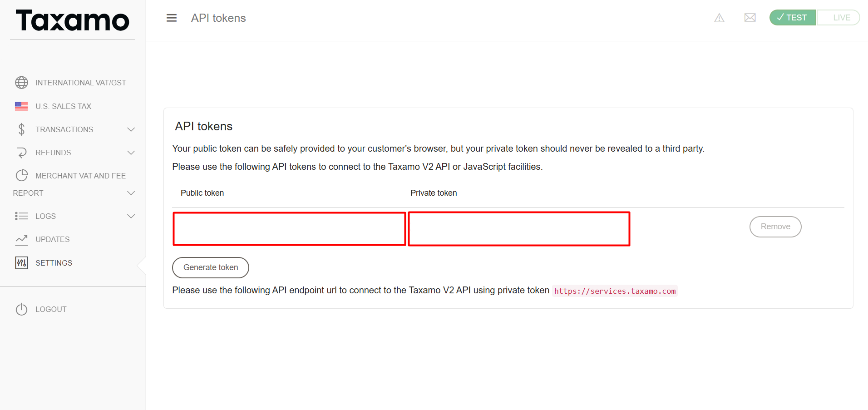
Task: Open Updates menu item
Action: [53, 239]
